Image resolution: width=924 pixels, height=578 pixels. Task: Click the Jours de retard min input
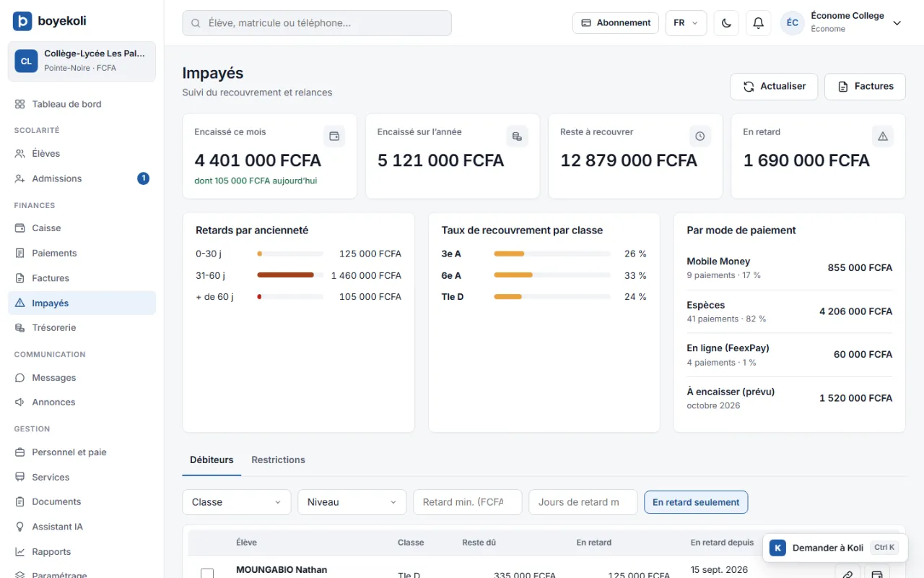click(x=583, y=502)
